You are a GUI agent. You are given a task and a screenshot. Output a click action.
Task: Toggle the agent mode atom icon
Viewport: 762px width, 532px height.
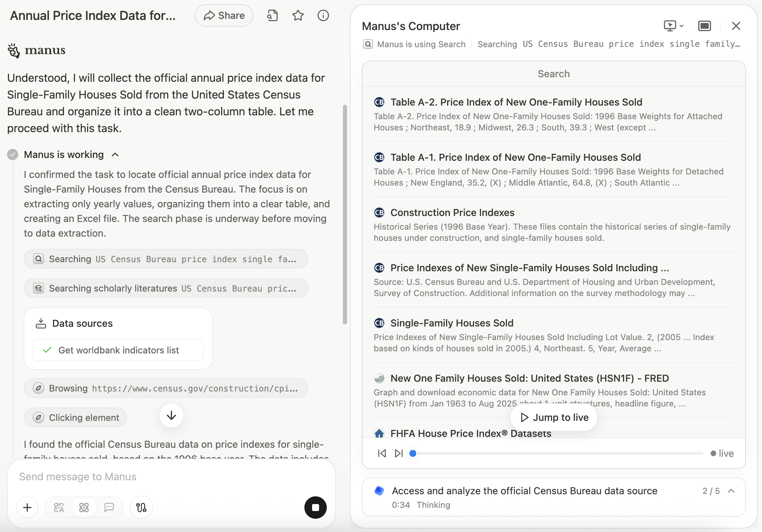coord(84,508)
